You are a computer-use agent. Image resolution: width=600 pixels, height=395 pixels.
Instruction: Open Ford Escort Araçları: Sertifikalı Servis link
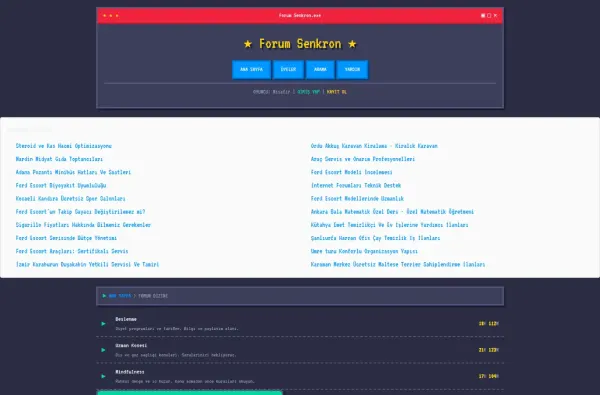point(72,251)
